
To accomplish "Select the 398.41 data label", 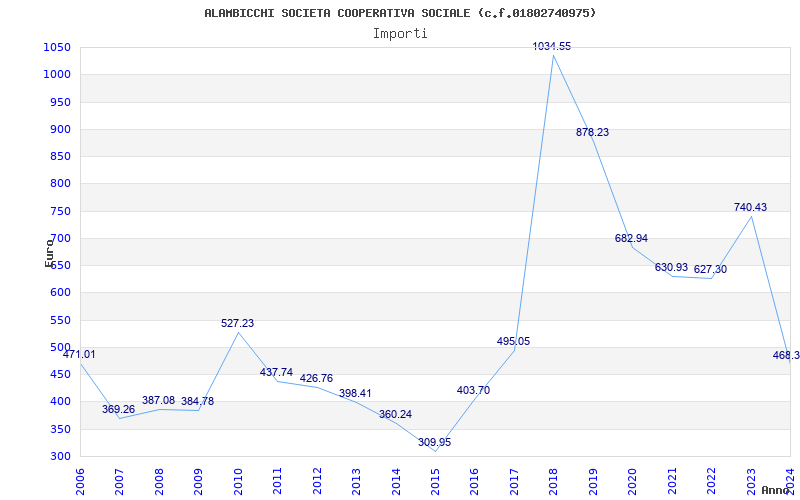I will tap(355, 393).
